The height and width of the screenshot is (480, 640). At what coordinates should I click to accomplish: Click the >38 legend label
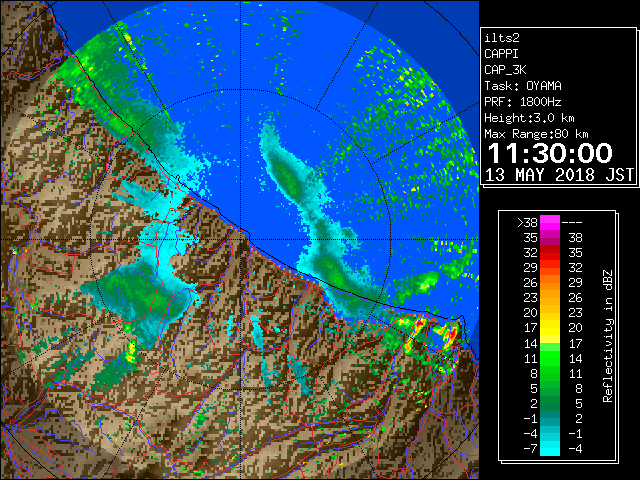pos(527,223)
